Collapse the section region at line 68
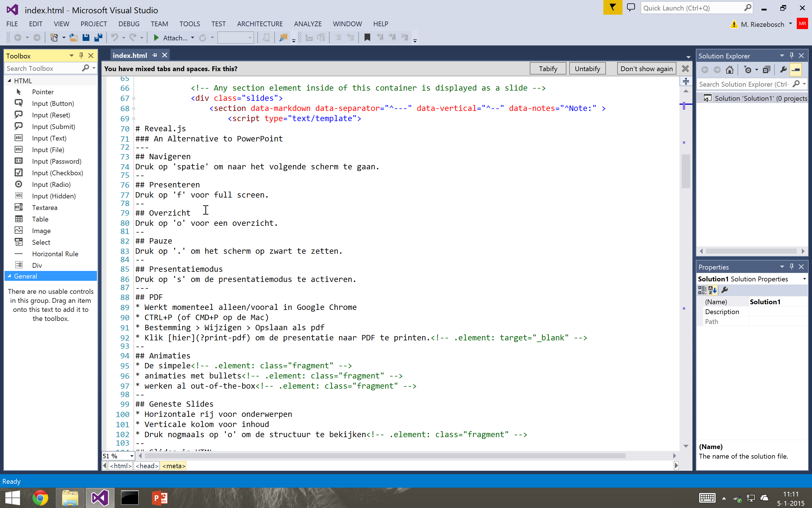The image size is (812, 508). (134, 109)
